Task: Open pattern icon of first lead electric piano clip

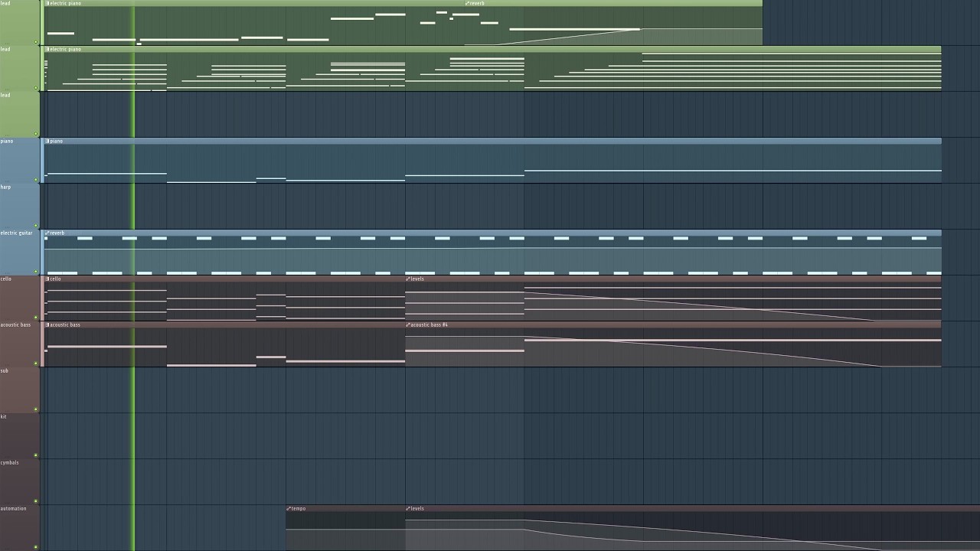Action: point(47,3)
